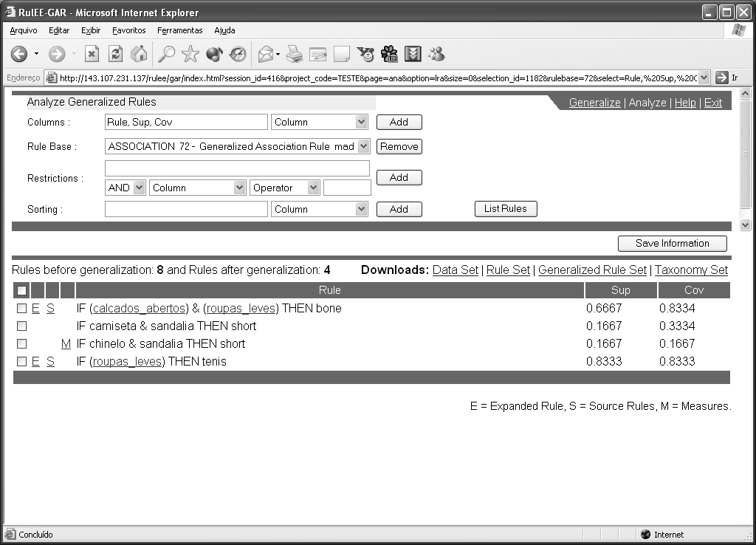
Task: Open the Operator dropdown in Restrictions
Action: pos(313,188)
